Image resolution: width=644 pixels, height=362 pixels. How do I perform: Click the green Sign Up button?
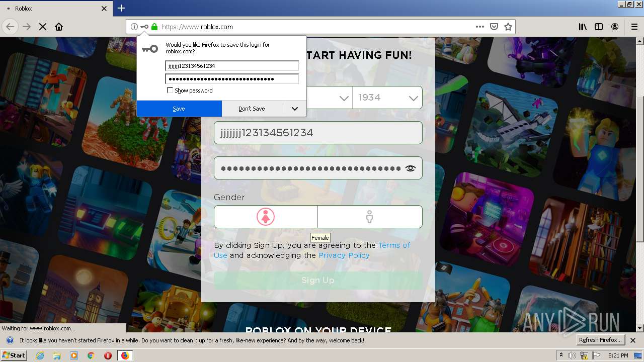click(318, 280)
